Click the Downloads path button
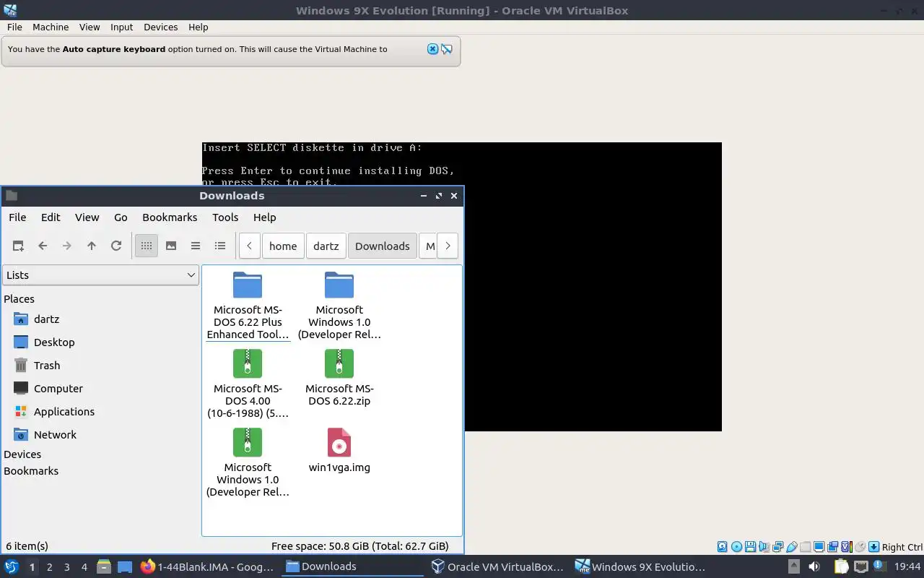The image size is (924, 578). (x=383, y=246)
